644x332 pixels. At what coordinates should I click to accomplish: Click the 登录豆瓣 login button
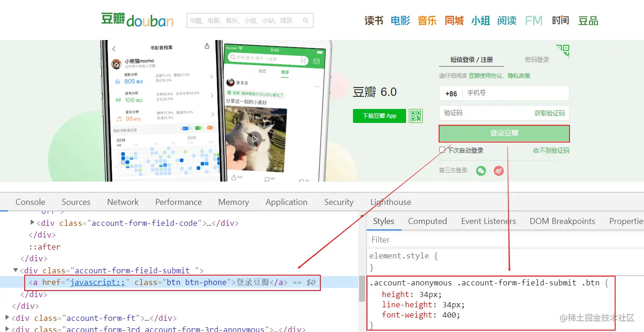pos(504,133)
